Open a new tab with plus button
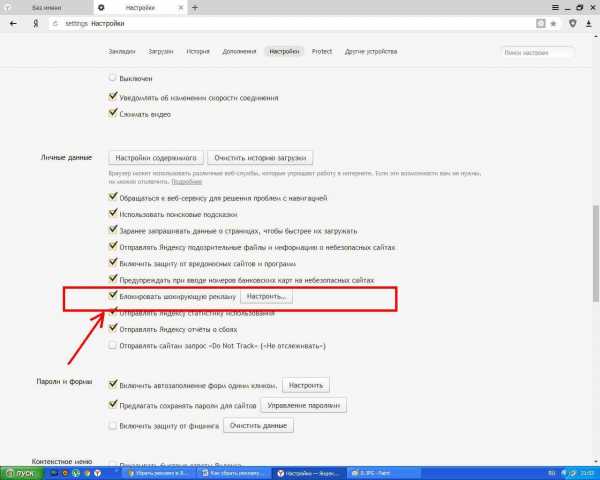 (195, 7)
